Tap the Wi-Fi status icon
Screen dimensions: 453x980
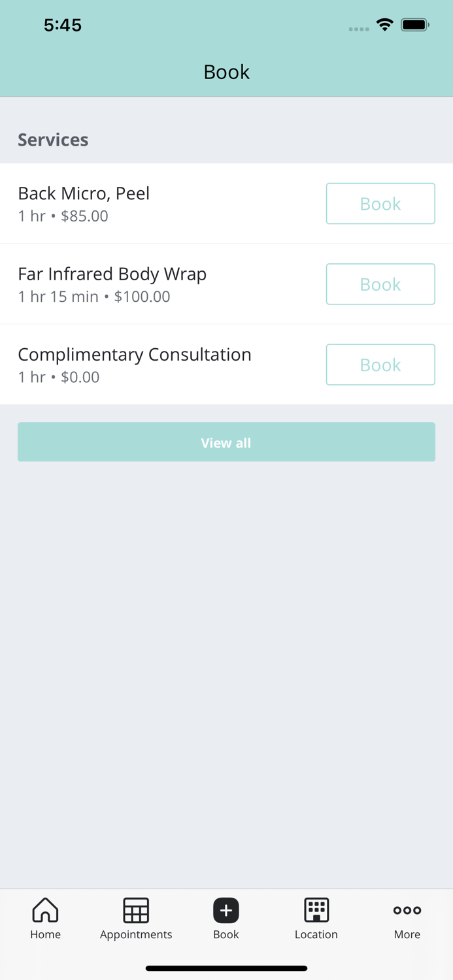[385, 25]
